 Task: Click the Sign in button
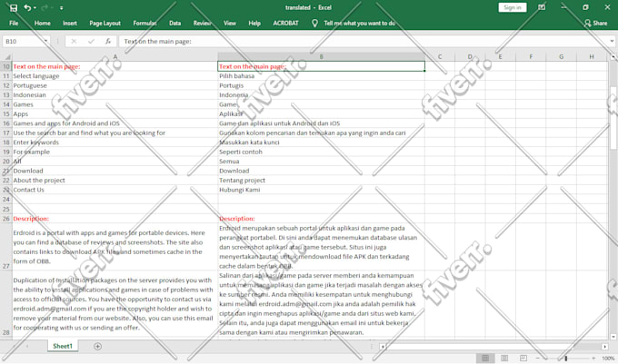512,7
